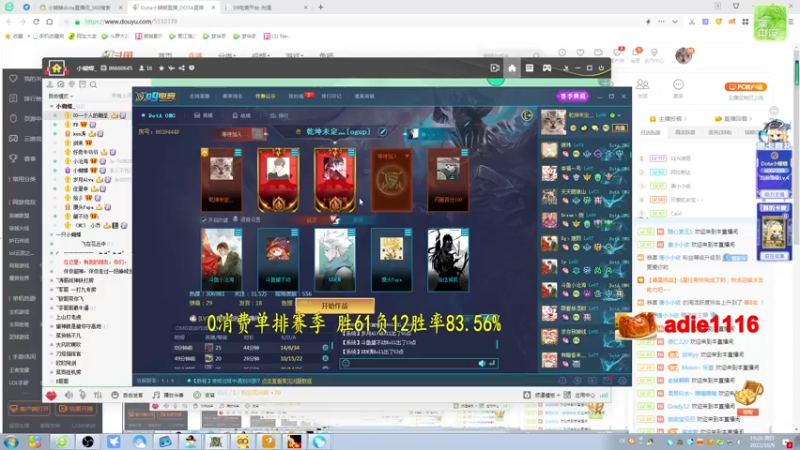The height and width of the screenshot is (450, 800).
Task: Click the browser home button
Action: [x=49, y=21]
